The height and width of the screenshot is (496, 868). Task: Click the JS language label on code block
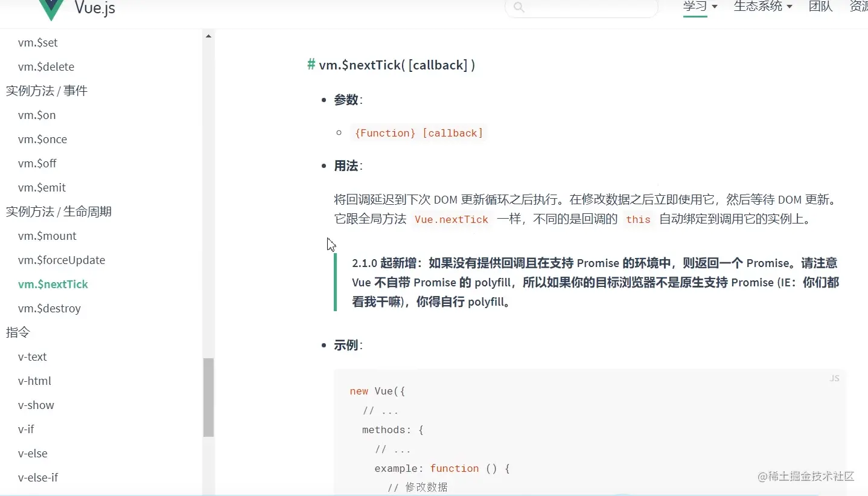click(x=834, y=378)
